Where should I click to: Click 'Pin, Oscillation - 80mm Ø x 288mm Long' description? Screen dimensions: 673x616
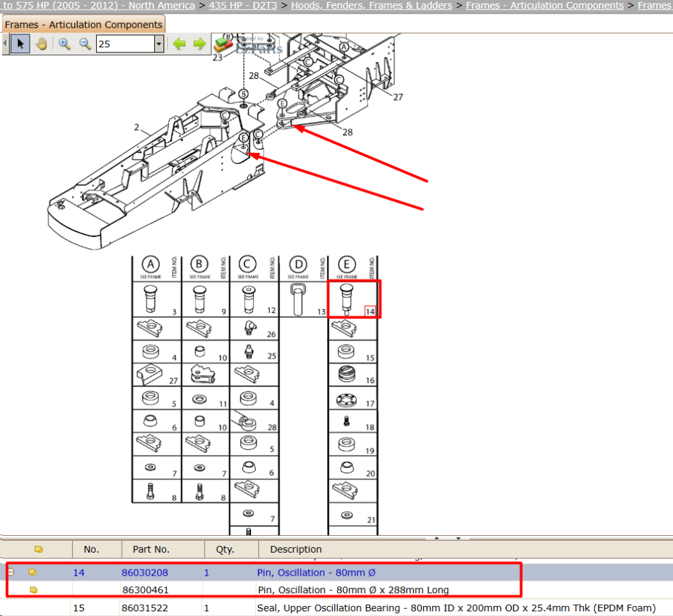pos(353,590)
